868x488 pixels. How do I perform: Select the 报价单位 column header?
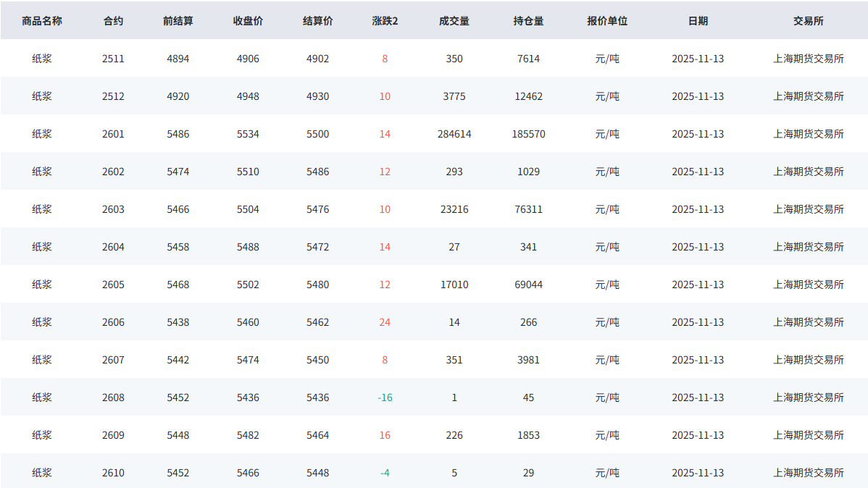607,21
